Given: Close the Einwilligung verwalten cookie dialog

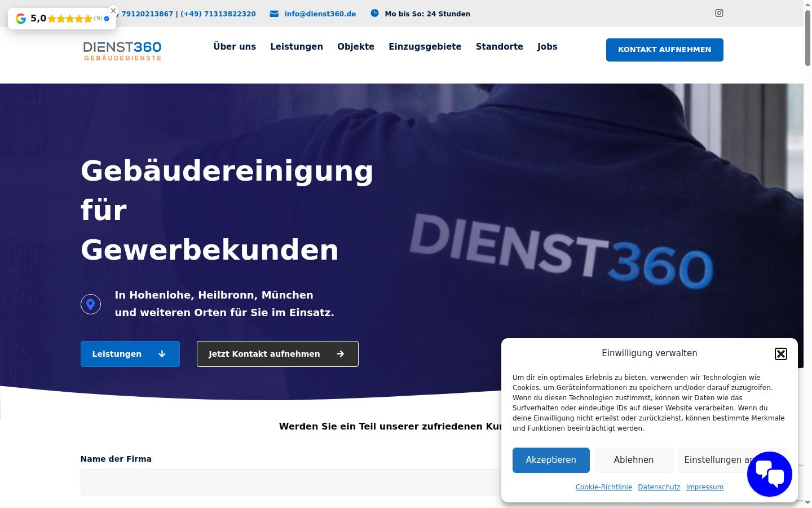Looking at the screenshot, I should pyautogui.click(x=781, y=354).
